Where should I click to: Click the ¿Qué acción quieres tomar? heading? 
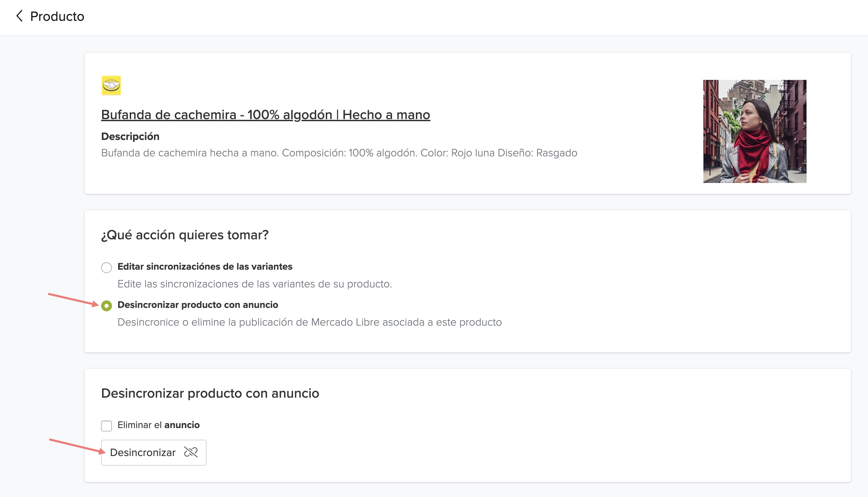tap(185, 235)
